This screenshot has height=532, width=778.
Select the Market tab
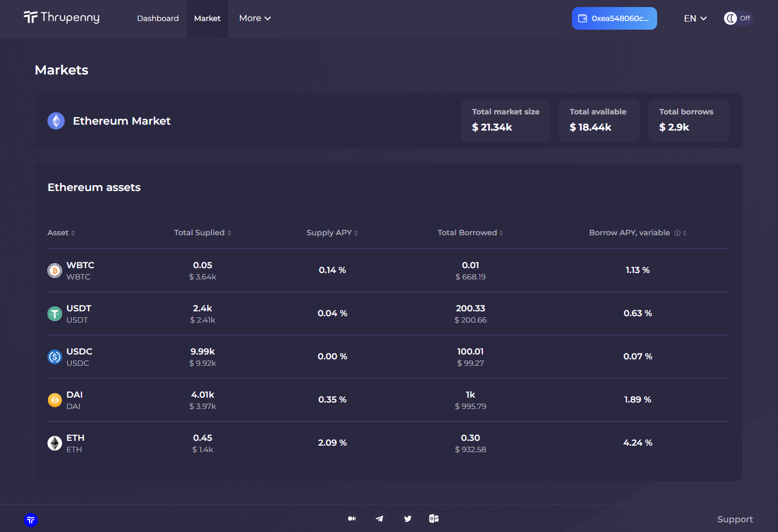(207, 18)
